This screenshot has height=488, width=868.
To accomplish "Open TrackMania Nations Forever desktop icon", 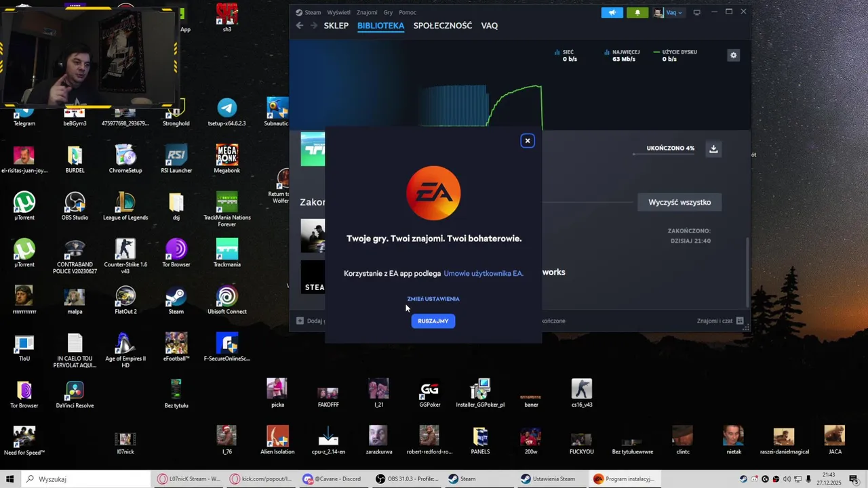I will point(226,209).
